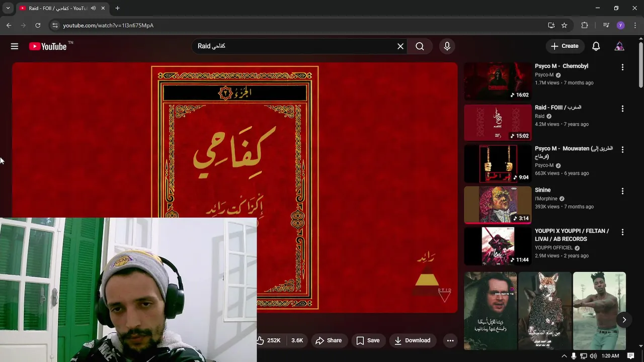Go to YouTube home via the logo
Image resolution: width=644 pixels, height=362 pixels.
pyautogui.click(x=48, y=46)
